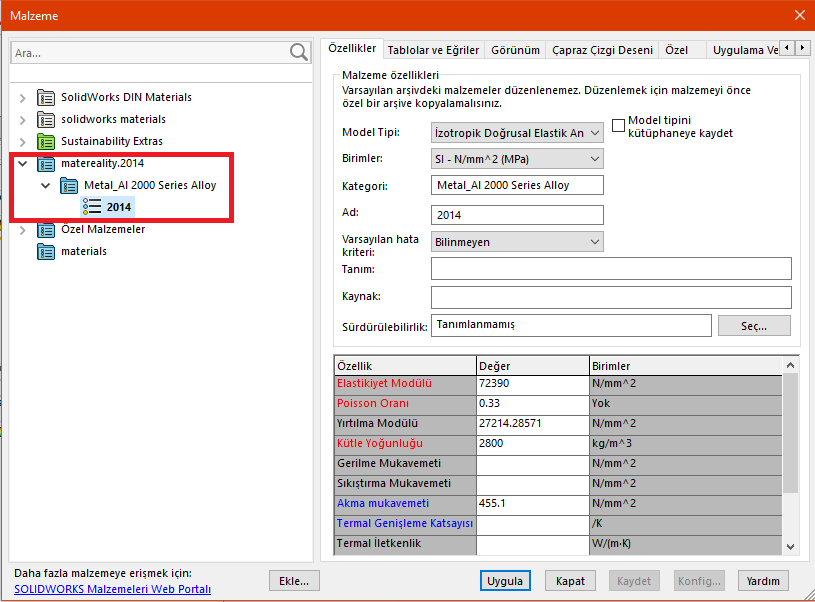
Task: Select the SolidWorks DIN Materials library icon
Action: click(46, 98)
